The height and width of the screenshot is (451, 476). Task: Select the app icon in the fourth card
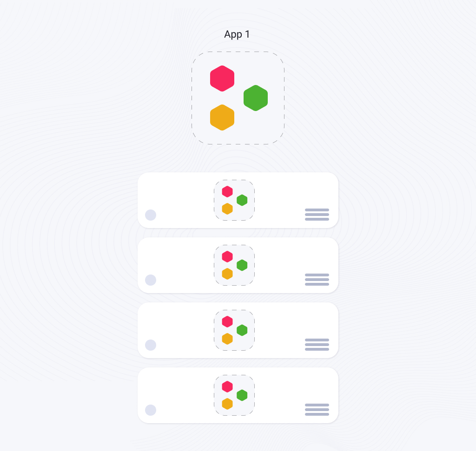point(234,395)
